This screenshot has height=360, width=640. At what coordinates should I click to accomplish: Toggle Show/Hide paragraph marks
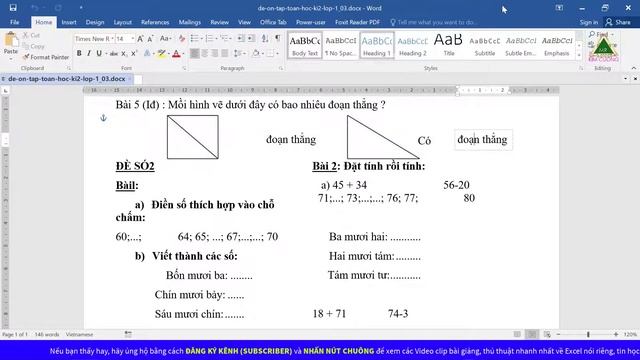278,39
